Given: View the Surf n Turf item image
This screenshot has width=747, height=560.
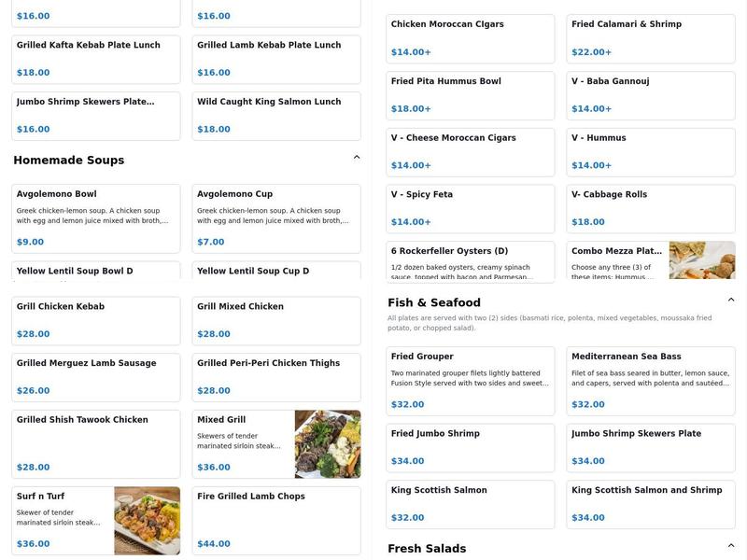Looking at the screenshot, I should point(147,520).
